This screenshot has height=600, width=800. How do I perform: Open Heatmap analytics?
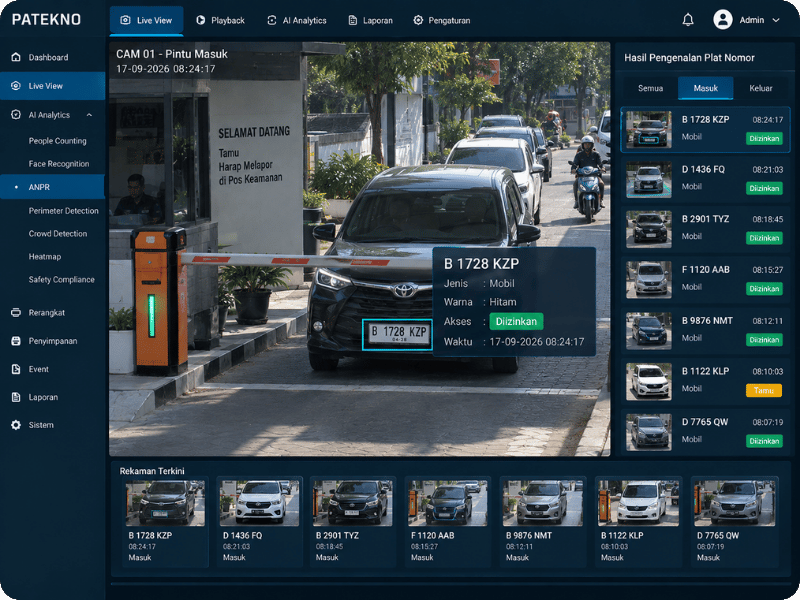(x=45, y=257)
